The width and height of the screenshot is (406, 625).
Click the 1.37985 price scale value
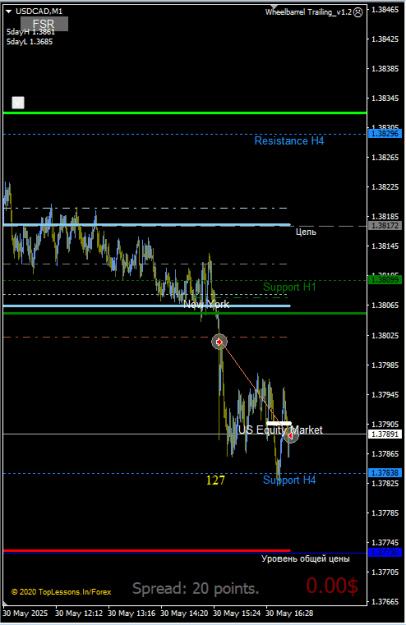point(385,365)
